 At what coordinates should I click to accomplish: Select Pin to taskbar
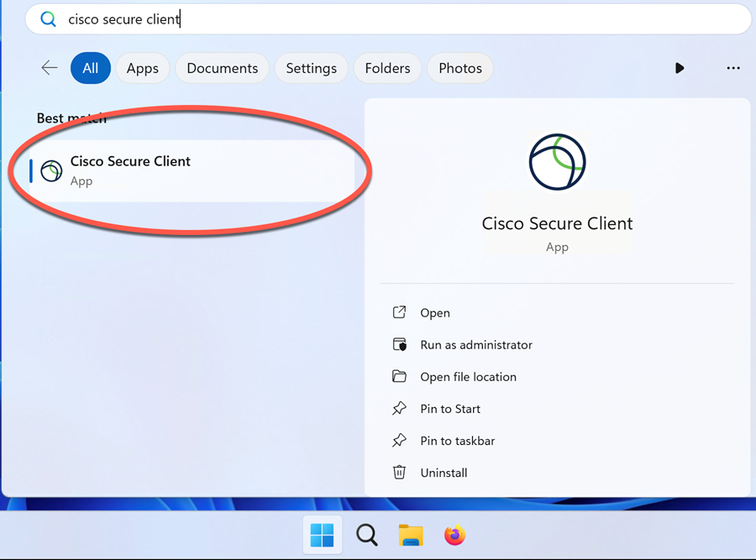(457, 441)
